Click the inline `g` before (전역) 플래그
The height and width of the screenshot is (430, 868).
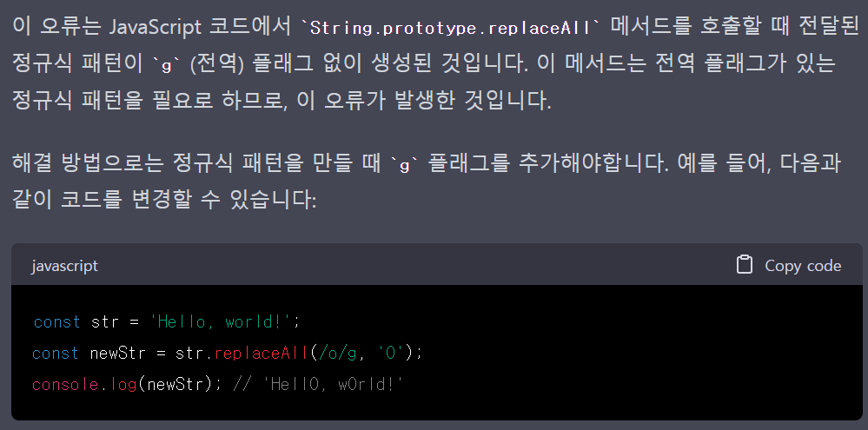tap(166, 66)
